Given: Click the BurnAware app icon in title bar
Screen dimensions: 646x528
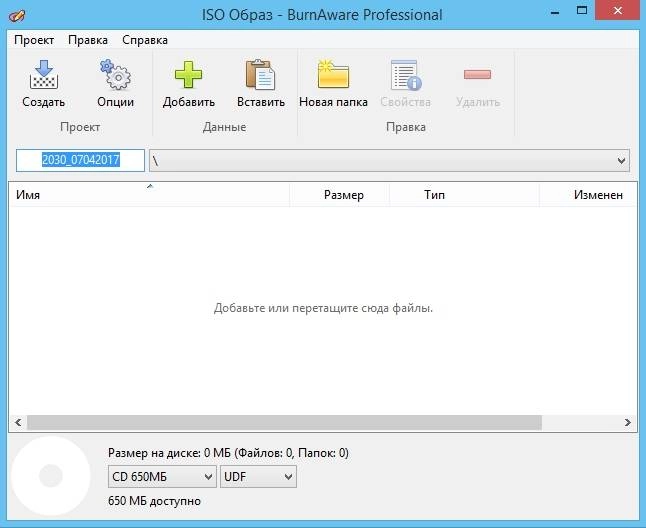Looking at the screenshot, I should coord(17,16).
